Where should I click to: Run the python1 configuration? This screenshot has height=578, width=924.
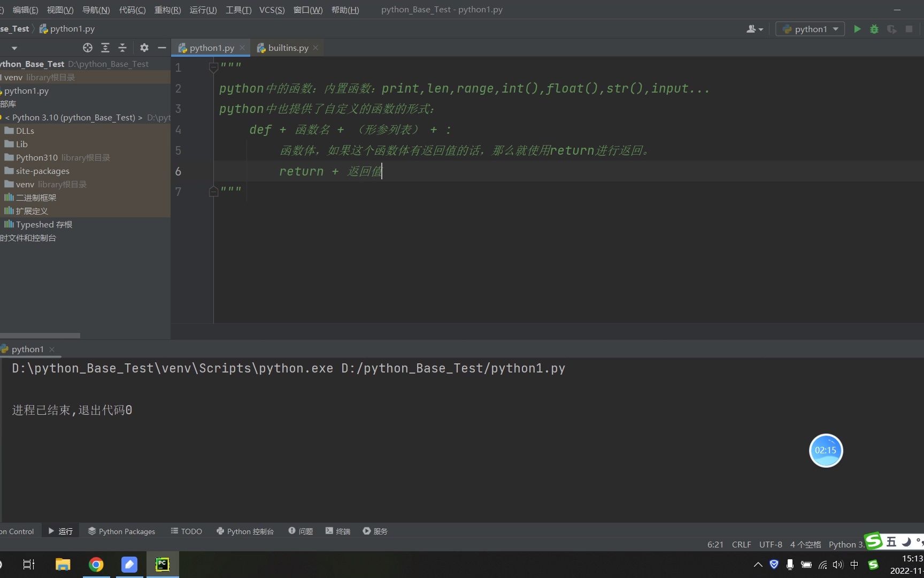[857, 29]
